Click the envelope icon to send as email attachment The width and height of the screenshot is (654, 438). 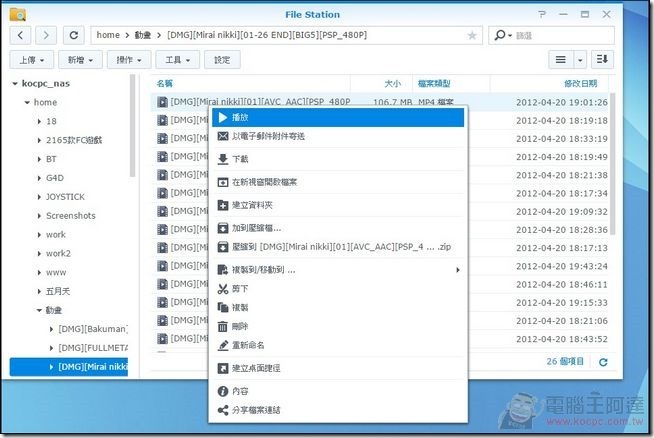click(223, 136)
